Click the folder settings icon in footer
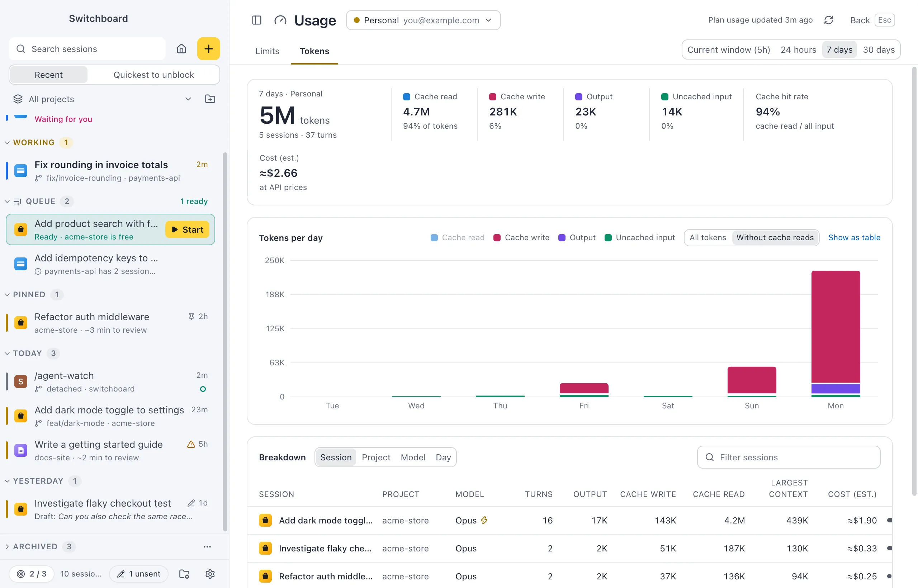The height and width of the screenshot is (588, 918). click(x=184, y=574)
